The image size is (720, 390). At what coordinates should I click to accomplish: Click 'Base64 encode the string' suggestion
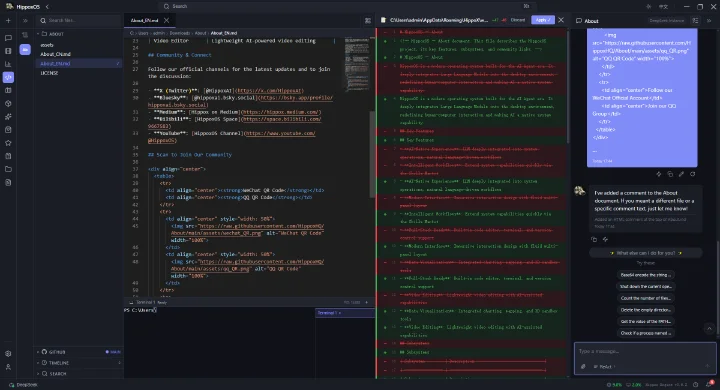click(646, 275)
